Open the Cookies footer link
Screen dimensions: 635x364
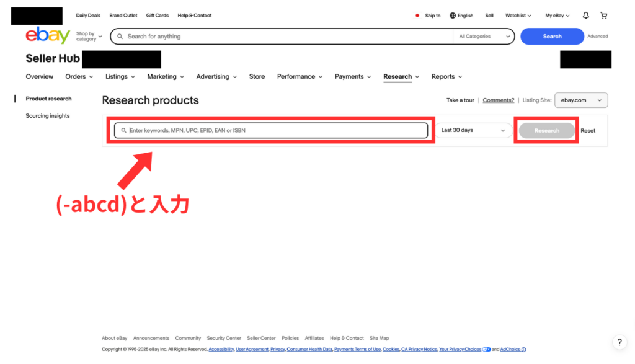click(391, 349)
